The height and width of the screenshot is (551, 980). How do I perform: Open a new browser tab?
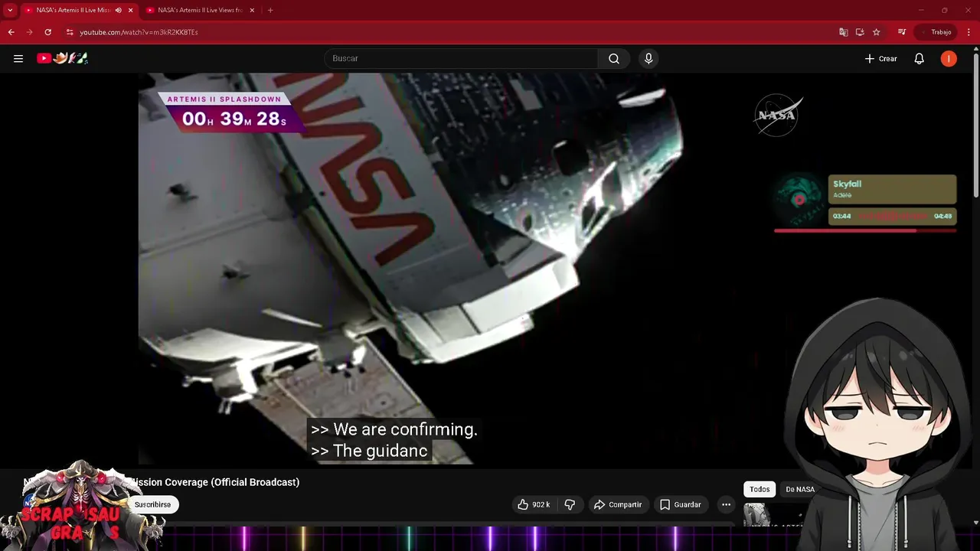coord(270,10)
